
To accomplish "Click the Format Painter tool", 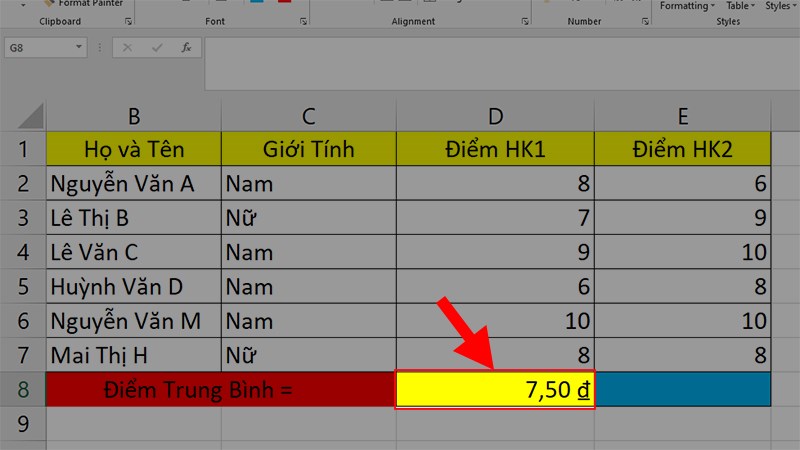I will point(90,4).
